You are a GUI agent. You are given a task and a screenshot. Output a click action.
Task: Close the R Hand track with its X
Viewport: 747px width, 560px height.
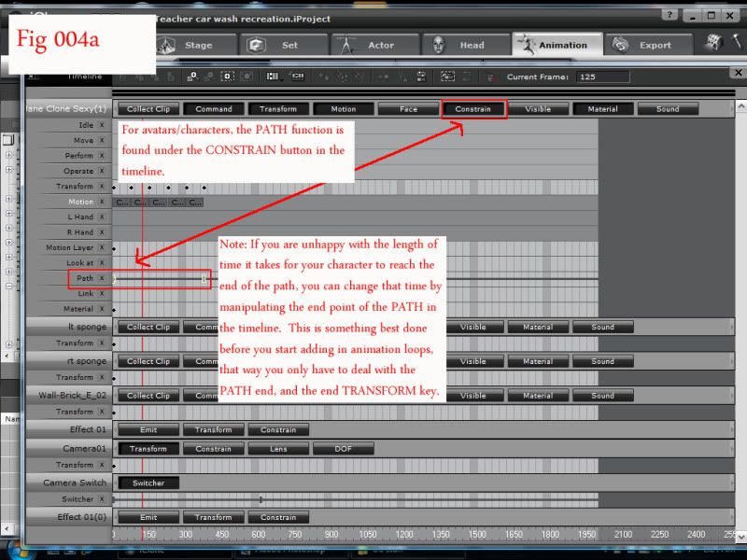coord(102,231)
